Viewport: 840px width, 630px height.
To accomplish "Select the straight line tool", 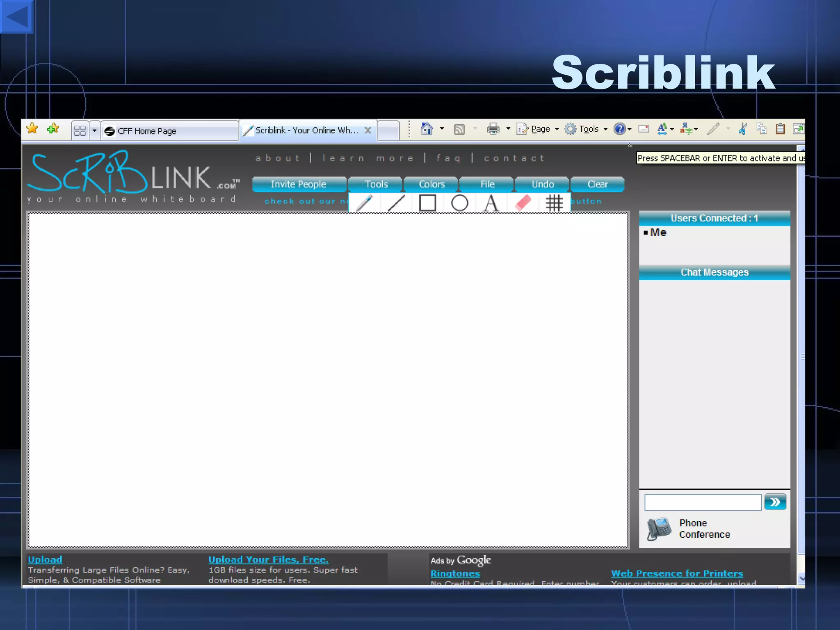I will 396,203.
